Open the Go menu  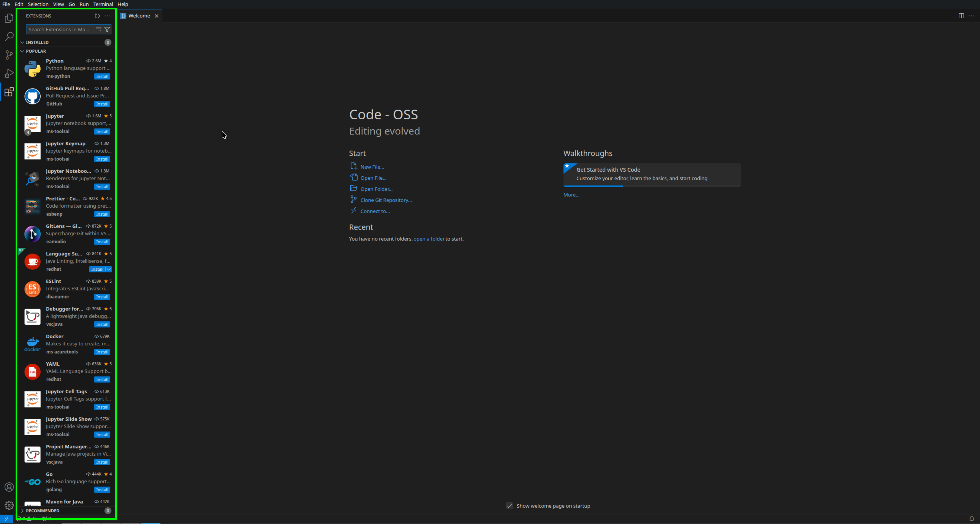pyautogui.click(x=71, y=4)
